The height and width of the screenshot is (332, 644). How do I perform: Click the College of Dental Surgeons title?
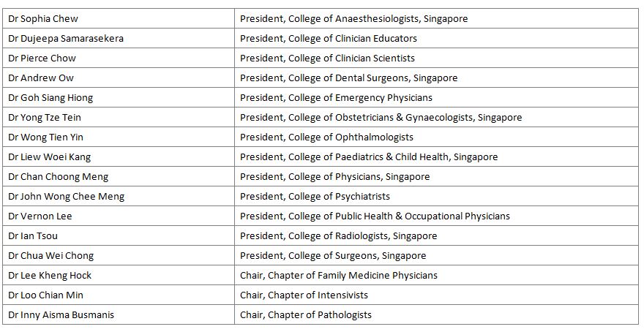tap(348, 78)
